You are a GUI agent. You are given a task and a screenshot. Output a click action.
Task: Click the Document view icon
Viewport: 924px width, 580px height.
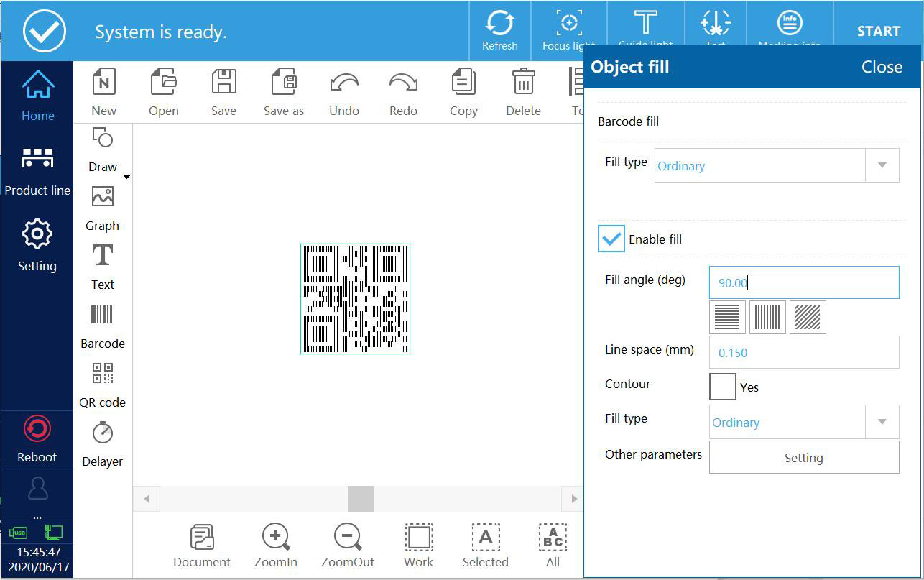pyautogui.click(x=202, y=538)
